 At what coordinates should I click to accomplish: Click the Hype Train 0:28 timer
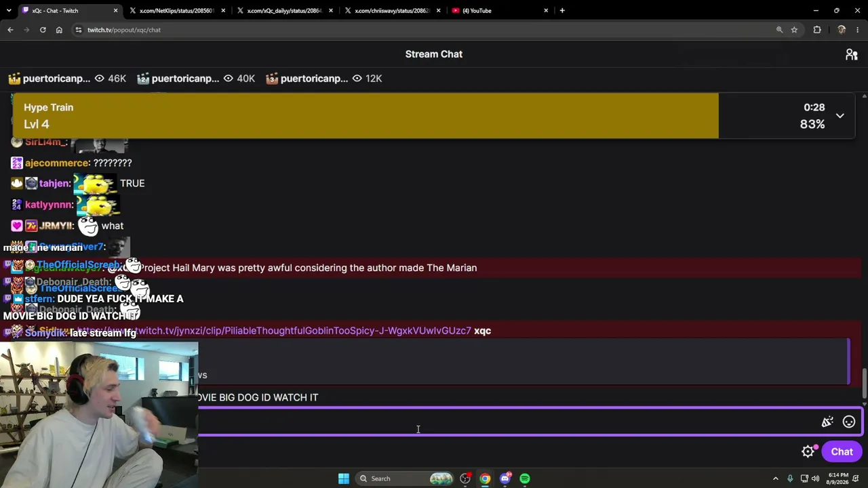click(814, 107)
